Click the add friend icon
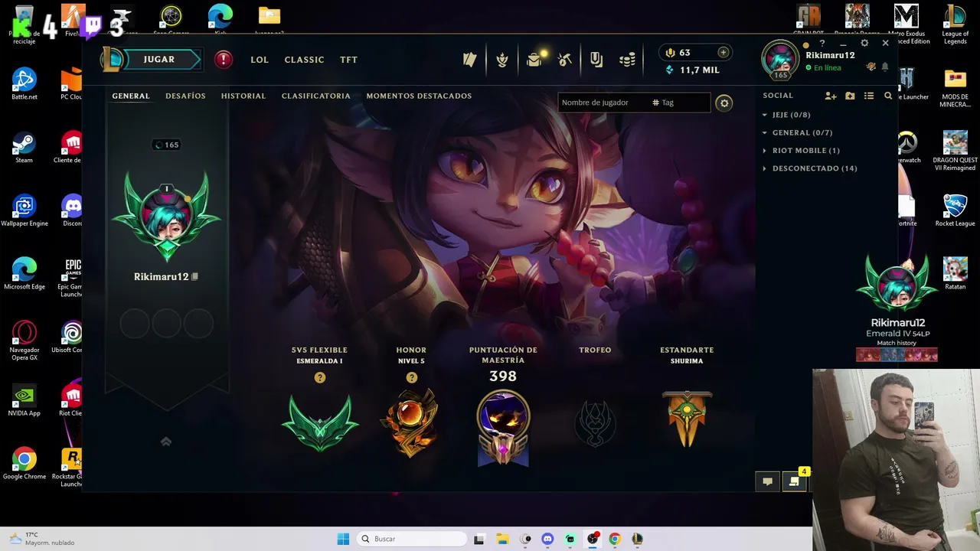980x551 pixels. click(x=831, y=96)
